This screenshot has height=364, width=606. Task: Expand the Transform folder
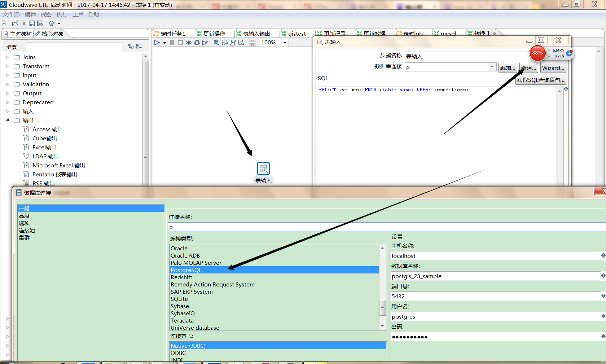(8, 66)
